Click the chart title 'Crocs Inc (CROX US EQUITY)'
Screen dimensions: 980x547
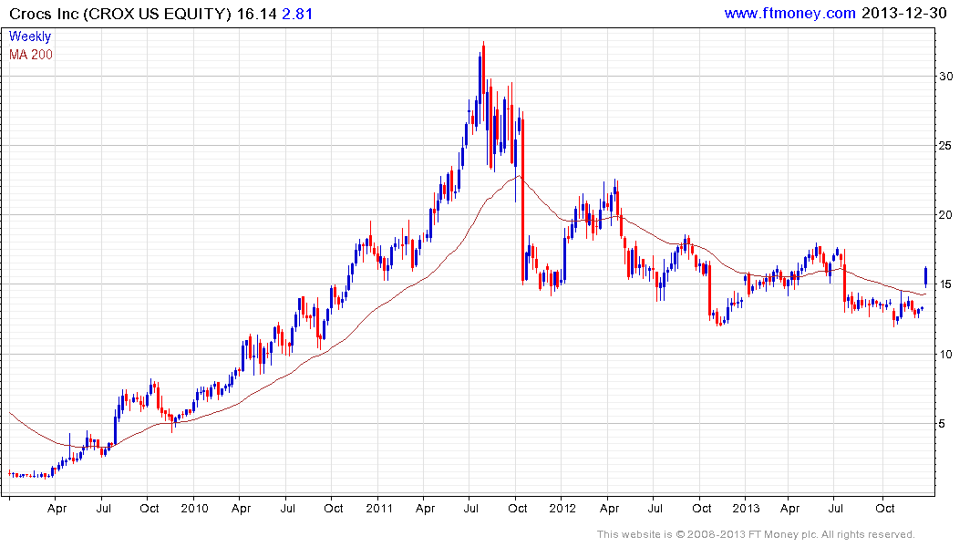coord(120,14)
